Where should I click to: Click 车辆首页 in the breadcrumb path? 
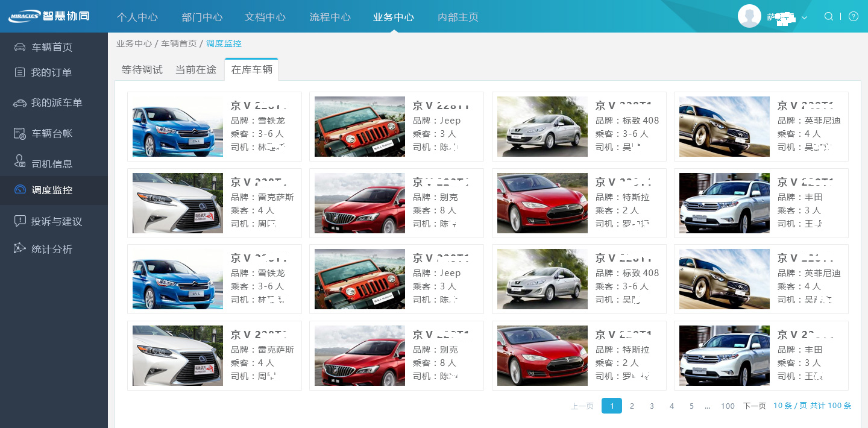178,43
